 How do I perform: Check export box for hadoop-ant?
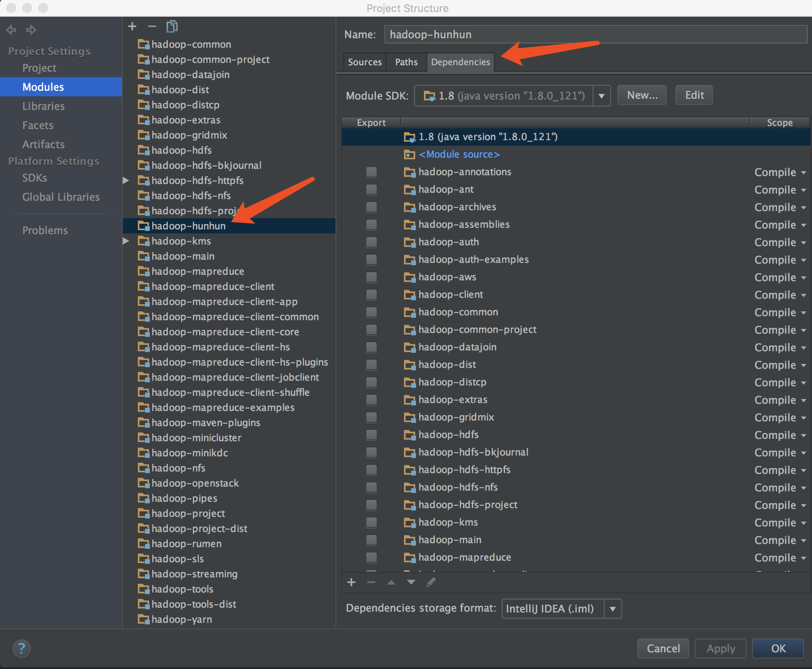tap(371, 190)
